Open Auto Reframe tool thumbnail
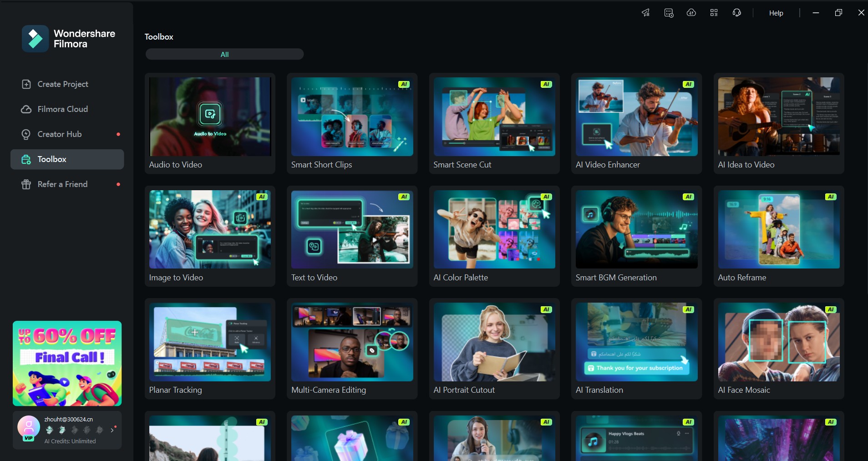 click(x=779, y=229)
